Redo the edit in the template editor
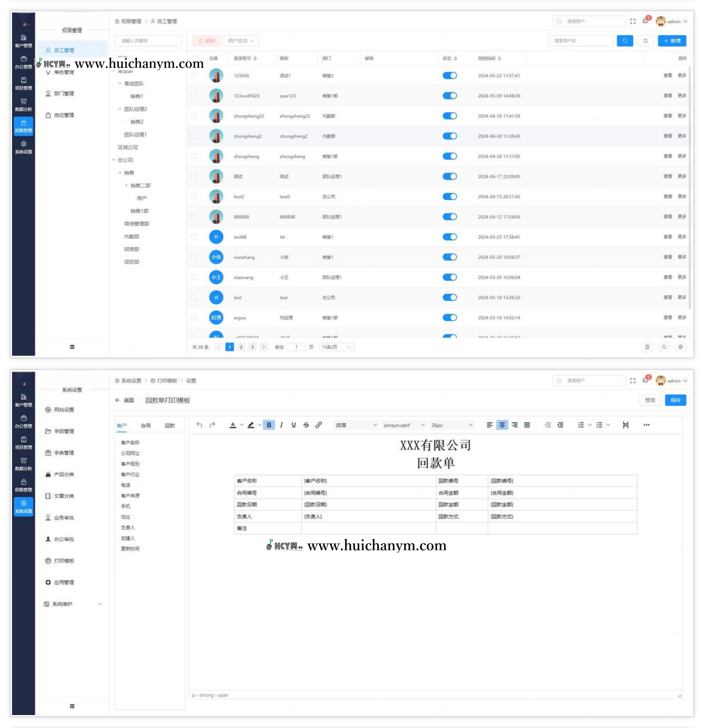The image size is (701, 728). [212, 425]
